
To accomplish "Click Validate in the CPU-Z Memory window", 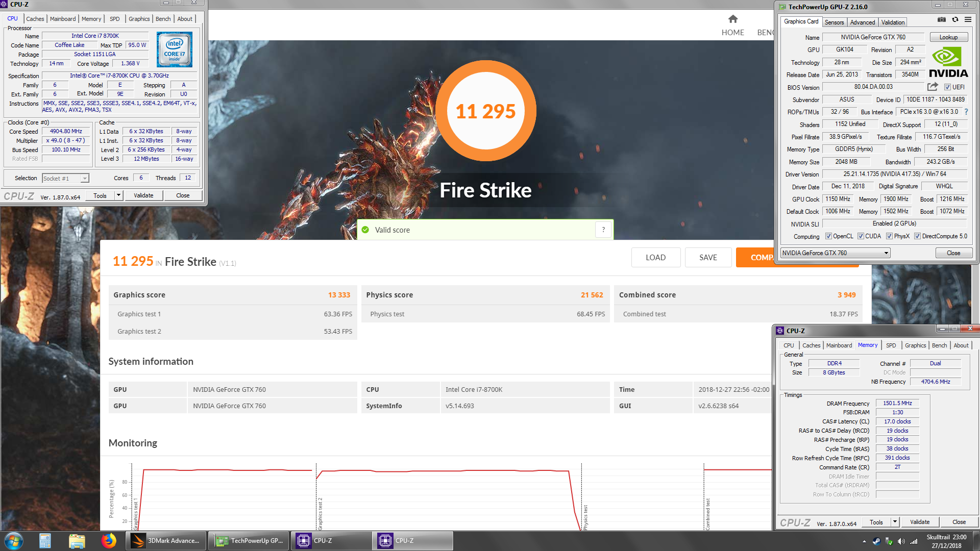I will point(920,522).
